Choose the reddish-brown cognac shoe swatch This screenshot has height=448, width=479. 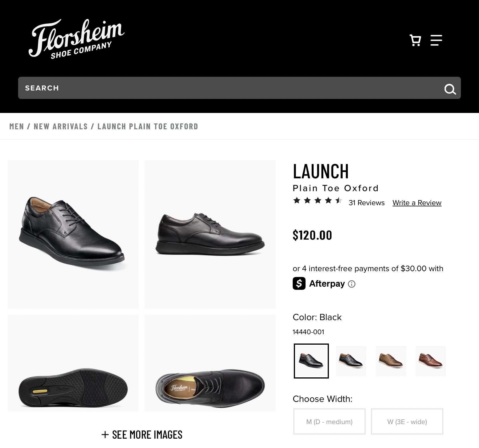click(x=431, y=361)
